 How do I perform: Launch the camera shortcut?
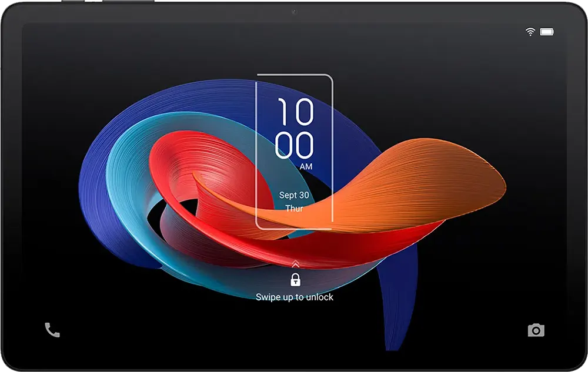pyautogui.click(x=536, y=330)
